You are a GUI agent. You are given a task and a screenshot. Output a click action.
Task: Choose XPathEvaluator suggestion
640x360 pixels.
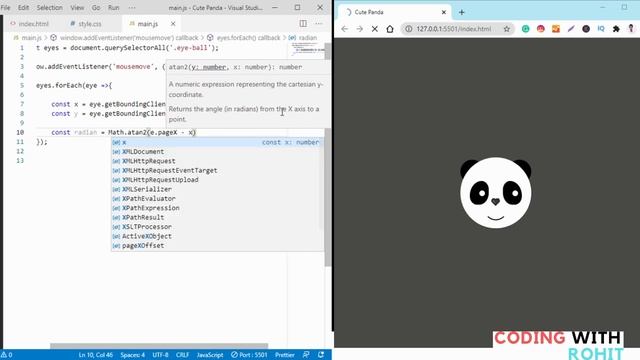tap(217, 198)
